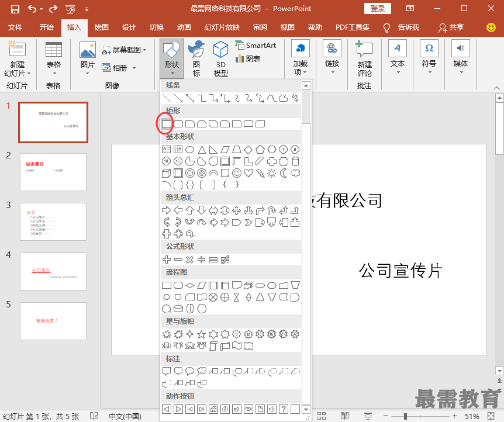Insert SmartArt graphic
The image size is (504, 422).
256,46
